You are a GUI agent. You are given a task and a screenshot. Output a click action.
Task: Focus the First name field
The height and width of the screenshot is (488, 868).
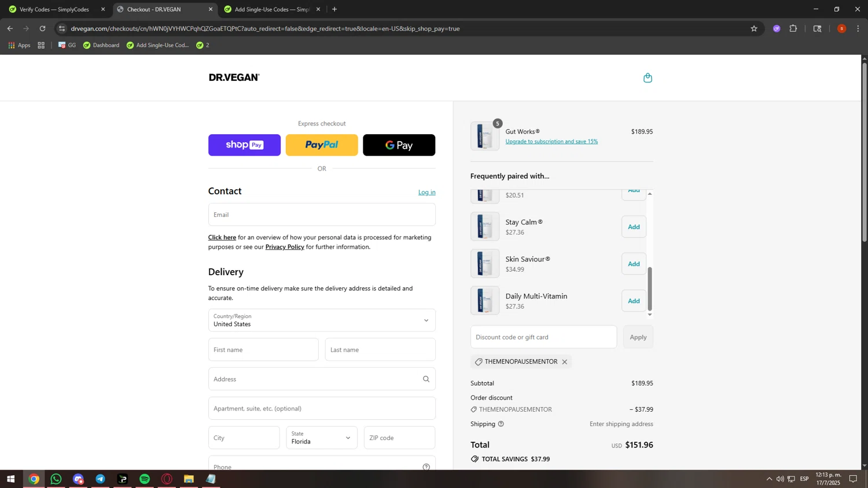coord(263,350)
